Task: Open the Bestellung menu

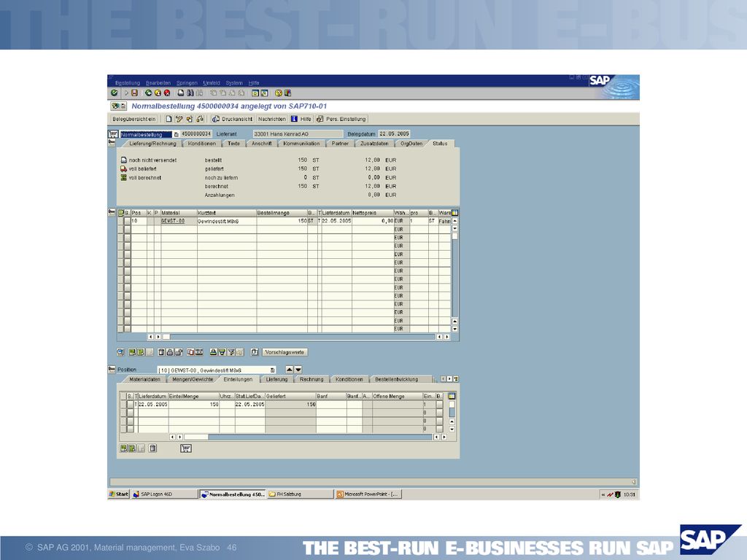Action: [x=128, y=83]
